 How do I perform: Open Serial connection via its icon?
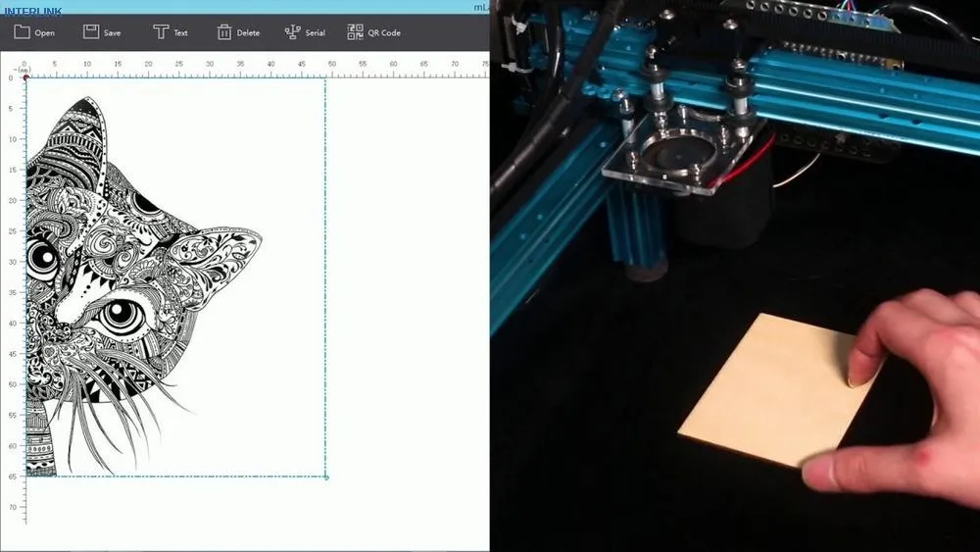292,32
